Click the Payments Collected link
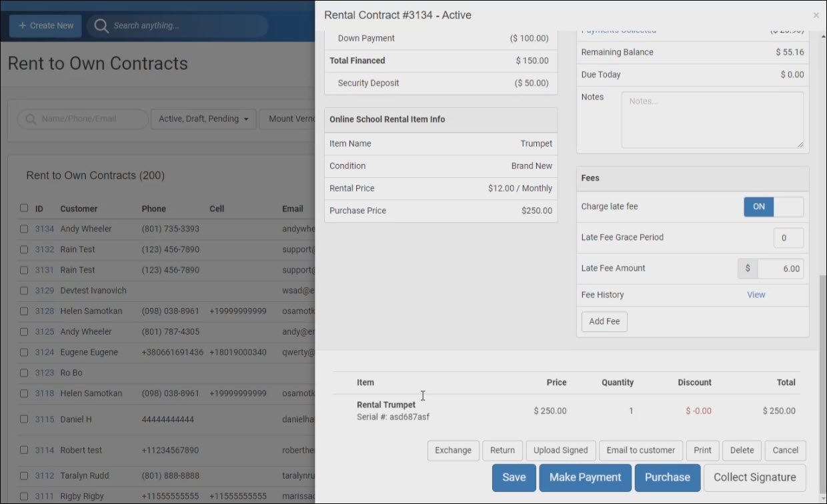The height and width of the screenshot is (504, 827). coord(619,31)
